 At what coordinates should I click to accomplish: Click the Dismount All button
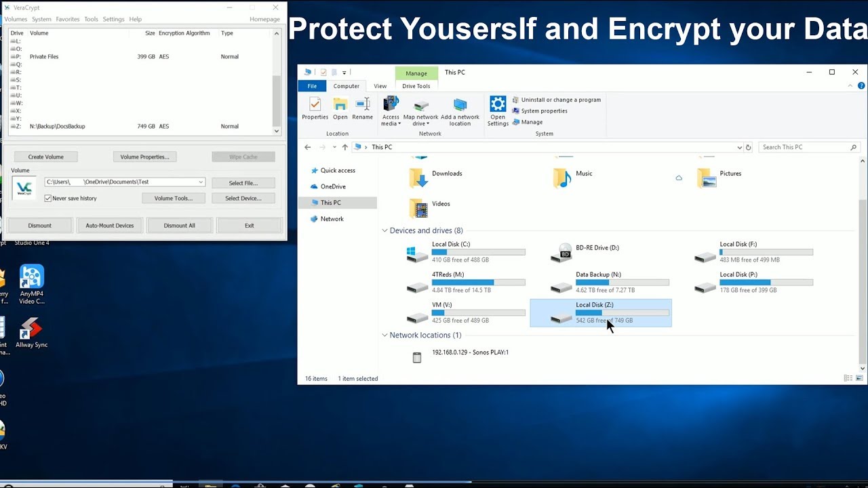(x=179, y=225)
